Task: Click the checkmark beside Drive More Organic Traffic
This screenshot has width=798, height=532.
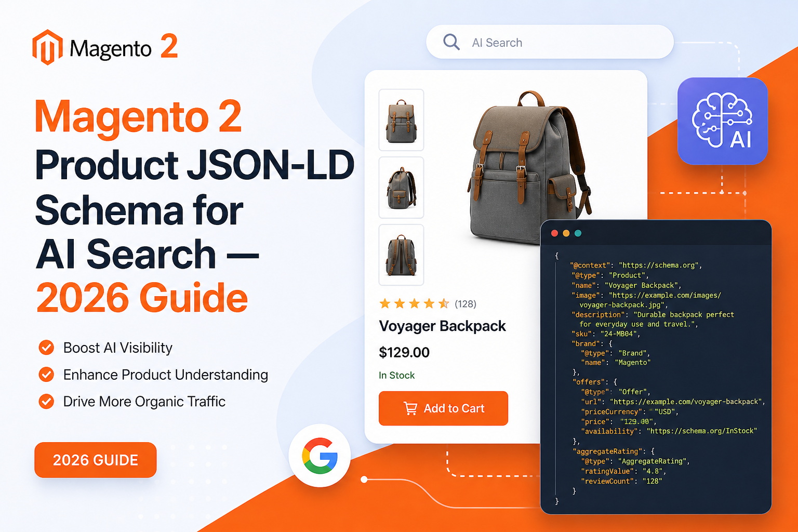Action: pos(46,402)
